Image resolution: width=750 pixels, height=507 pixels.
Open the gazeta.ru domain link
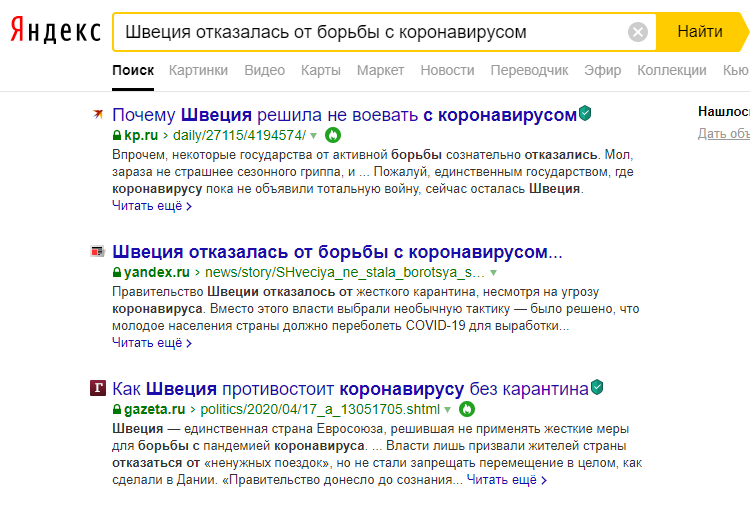coord(154,409)
